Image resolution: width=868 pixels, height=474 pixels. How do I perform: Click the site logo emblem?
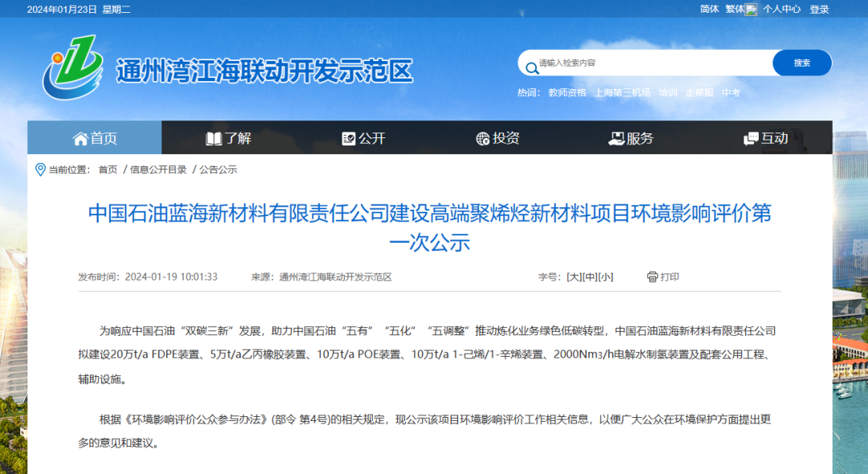(x=72, y=67)
